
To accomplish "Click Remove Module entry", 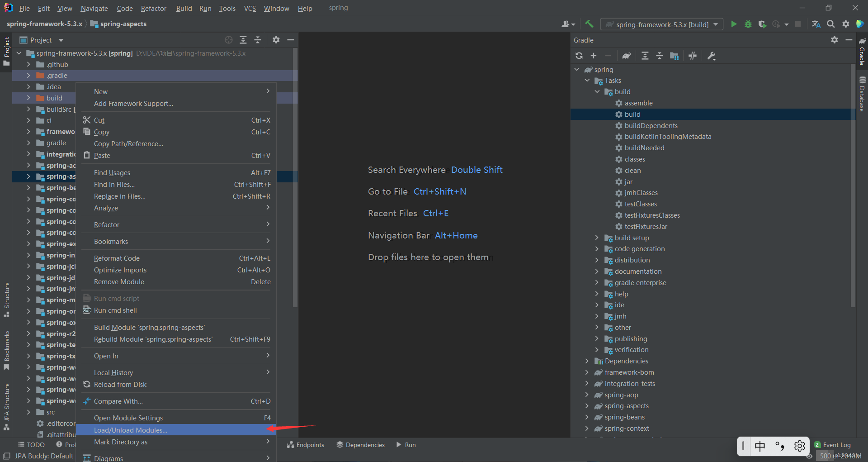I will point(176,281).
